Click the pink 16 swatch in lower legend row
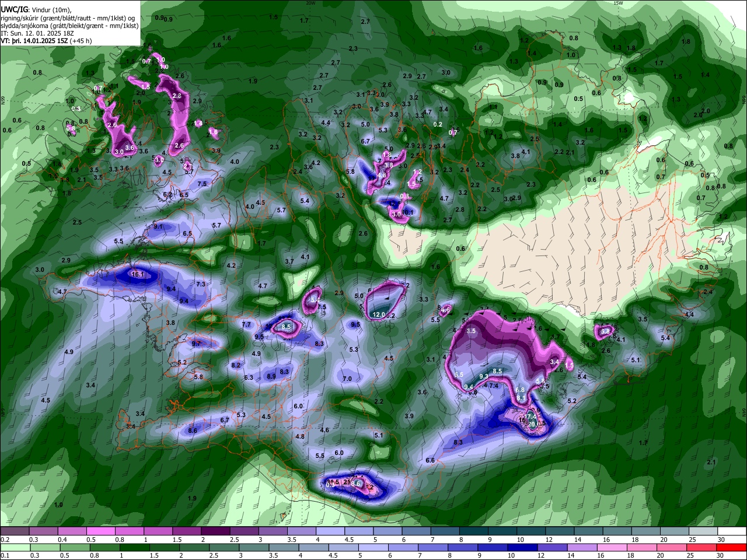747x560 pixels. [x=611, y=547]
